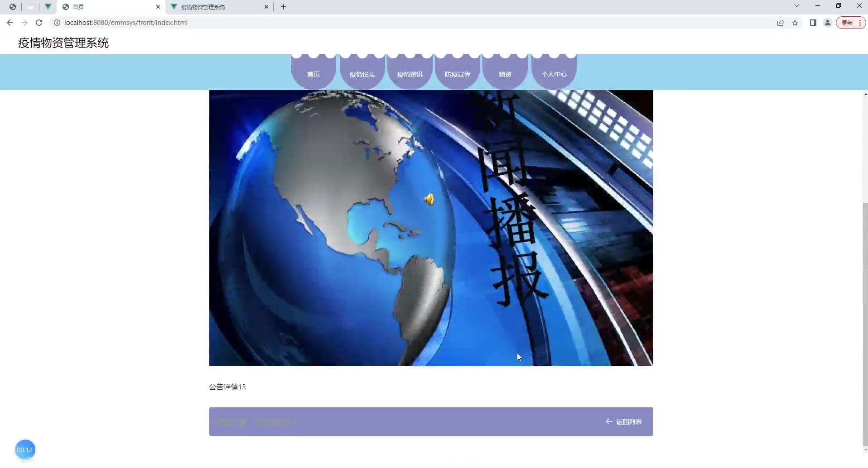Go to 疫情资讯 in the navigation
The image size is (868, 468).
[x=410, y=72]
